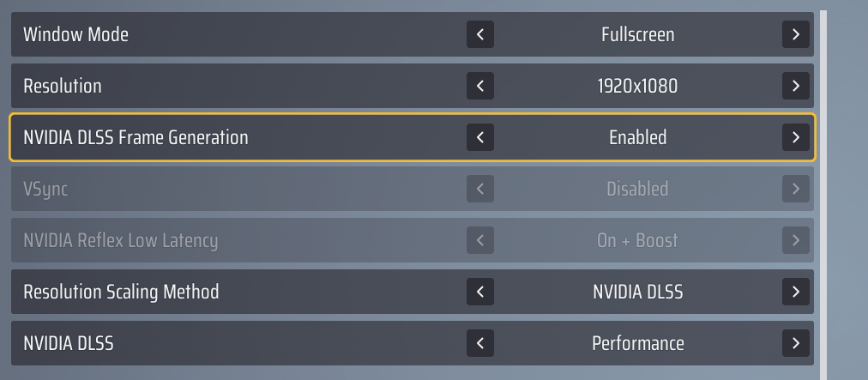
Task: Decrease Resolution with left arrow
Action: [x=480, y=86]
